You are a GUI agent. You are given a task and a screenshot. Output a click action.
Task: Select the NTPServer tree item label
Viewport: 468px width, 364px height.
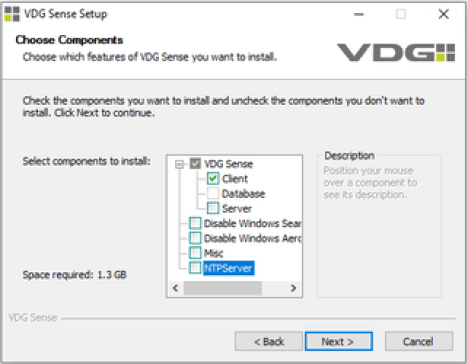pyautogui.click(x=228, y=268)
